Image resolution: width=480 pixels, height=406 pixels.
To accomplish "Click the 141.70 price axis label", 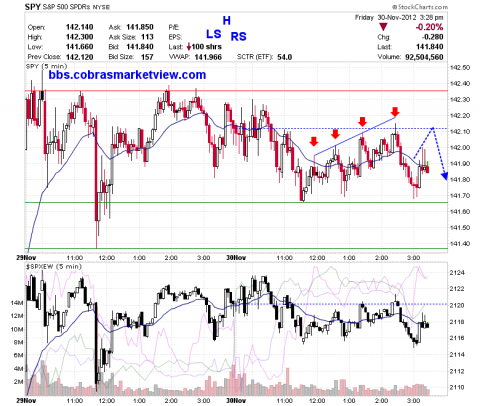I will coord(460,196).
